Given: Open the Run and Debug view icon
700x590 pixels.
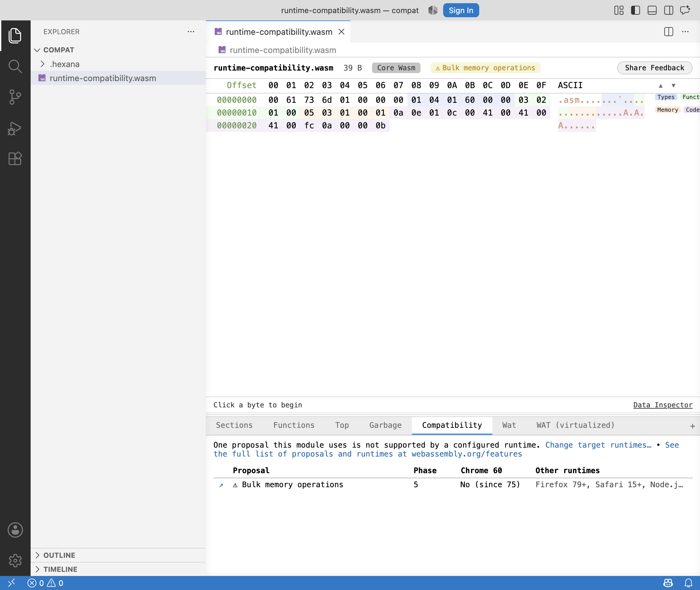Looking at the screenshot, I should coord(15,128).
